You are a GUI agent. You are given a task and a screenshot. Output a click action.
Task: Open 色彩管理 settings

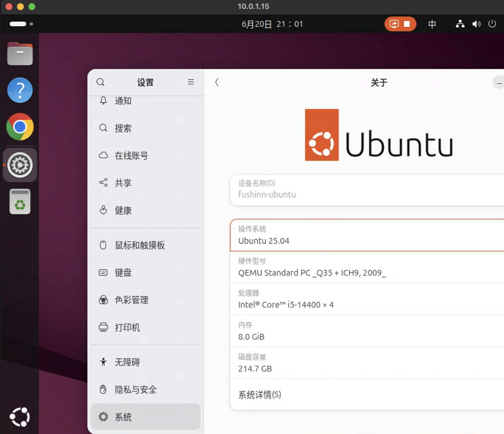(146, 300)
